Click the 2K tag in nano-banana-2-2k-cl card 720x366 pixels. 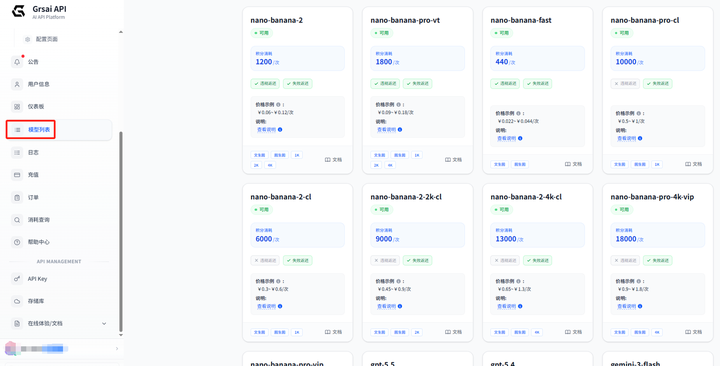coord(417,332)
